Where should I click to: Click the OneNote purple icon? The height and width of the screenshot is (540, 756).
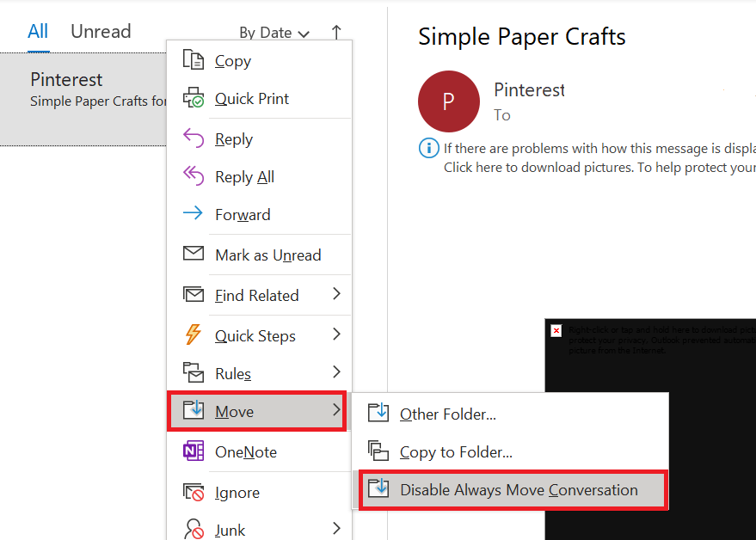(x=194, y=451)
